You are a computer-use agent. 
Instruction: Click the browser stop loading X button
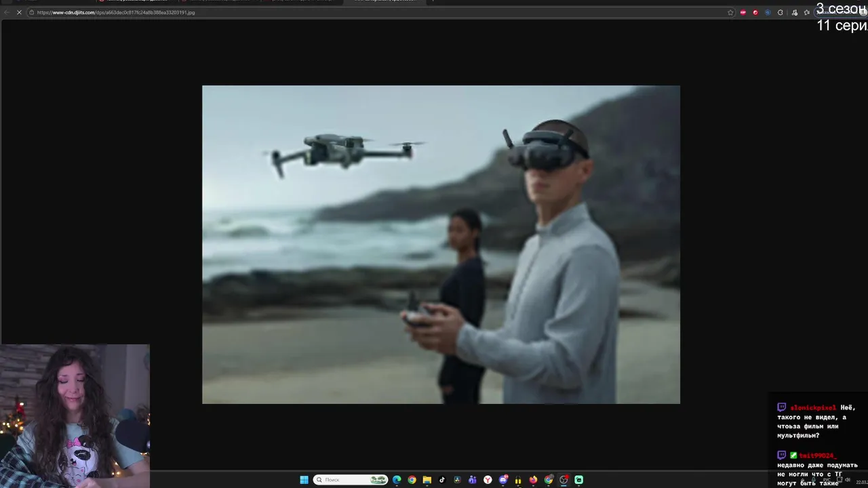[x=19, y=12]
